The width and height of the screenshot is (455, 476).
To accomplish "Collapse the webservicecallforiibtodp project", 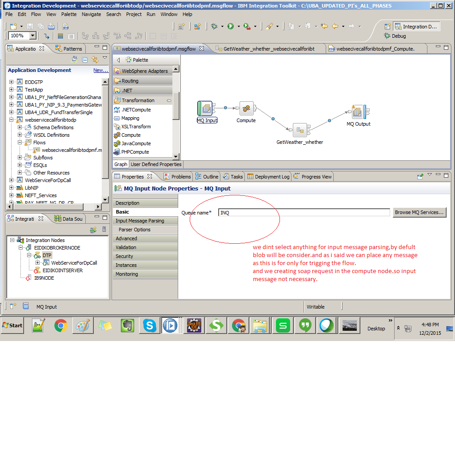I will coord(11,120).
